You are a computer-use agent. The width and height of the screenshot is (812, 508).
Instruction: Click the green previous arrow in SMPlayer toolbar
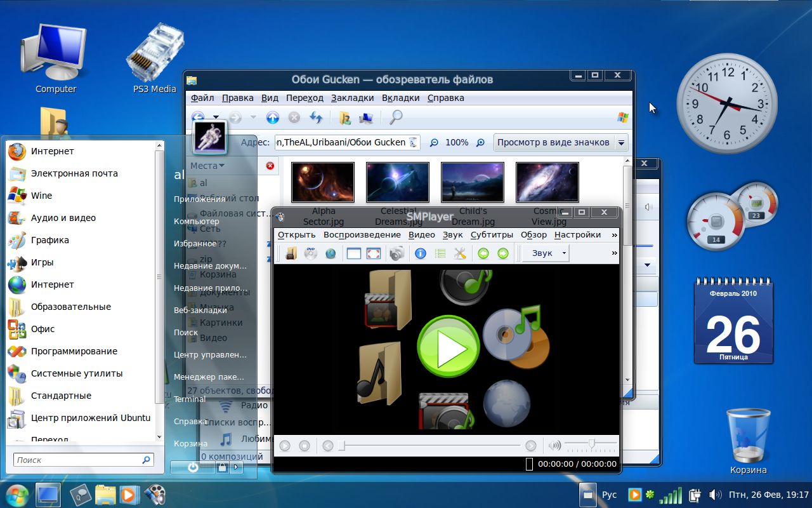483,253
